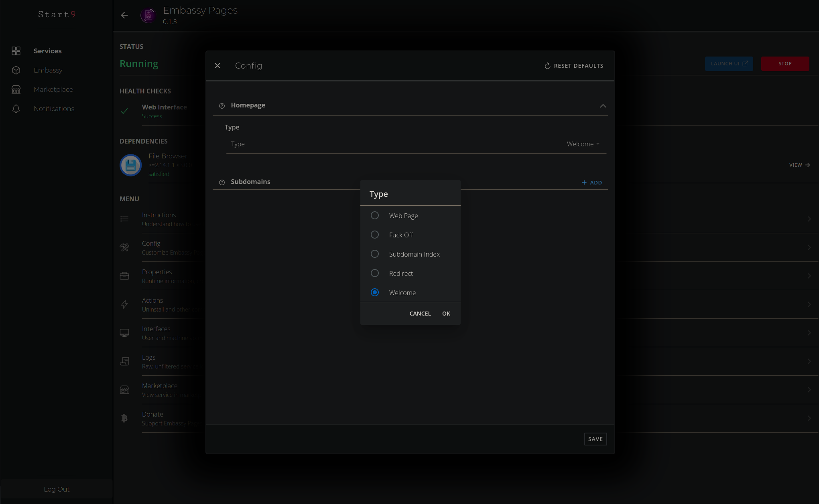Open the Type dropdown showing Welcome
Screen dimensions: 819x504
coord(583,144)
